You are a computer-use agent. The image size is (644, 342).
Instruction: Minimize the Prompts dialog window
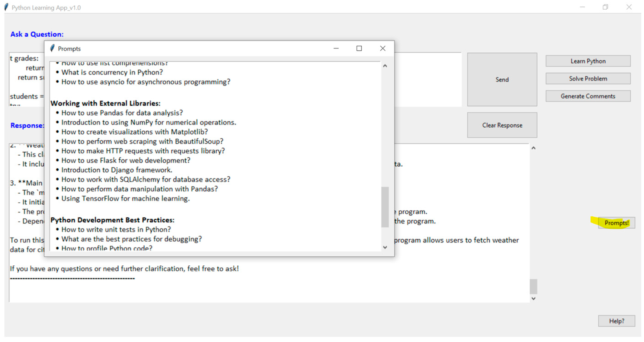point(336,48)
